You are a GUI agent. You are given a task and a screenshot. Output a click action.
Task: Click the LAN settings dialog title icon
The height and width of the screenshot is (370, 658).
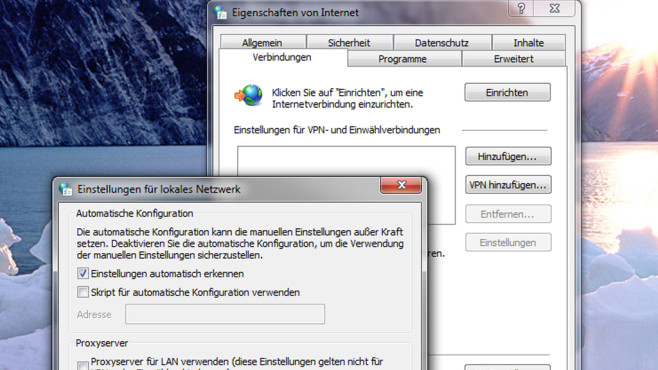click(x=65, y=189)
